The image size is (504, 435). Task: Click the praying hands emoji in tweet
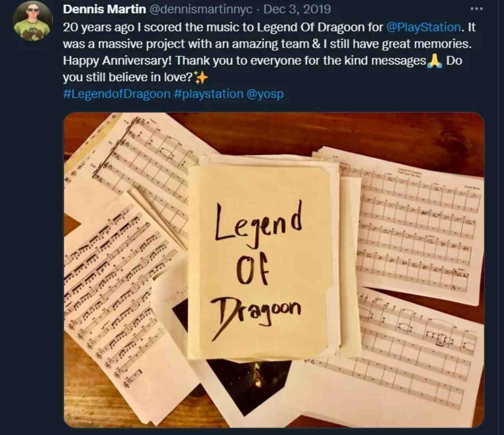click(x=434, y=61)
